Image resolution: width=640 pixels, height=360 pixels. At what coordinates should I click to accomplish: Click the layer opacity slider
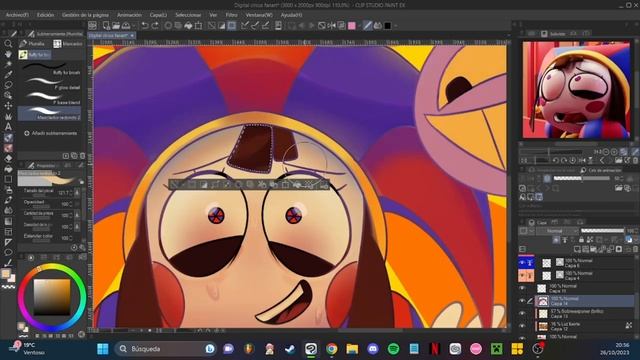602,231
